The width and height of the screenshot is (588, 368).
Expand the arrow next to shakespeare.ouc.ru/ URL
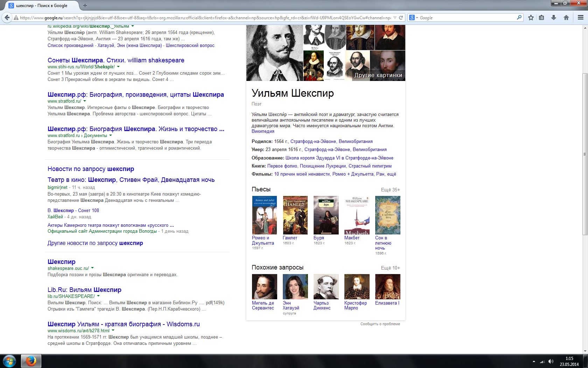click(92, 268)
